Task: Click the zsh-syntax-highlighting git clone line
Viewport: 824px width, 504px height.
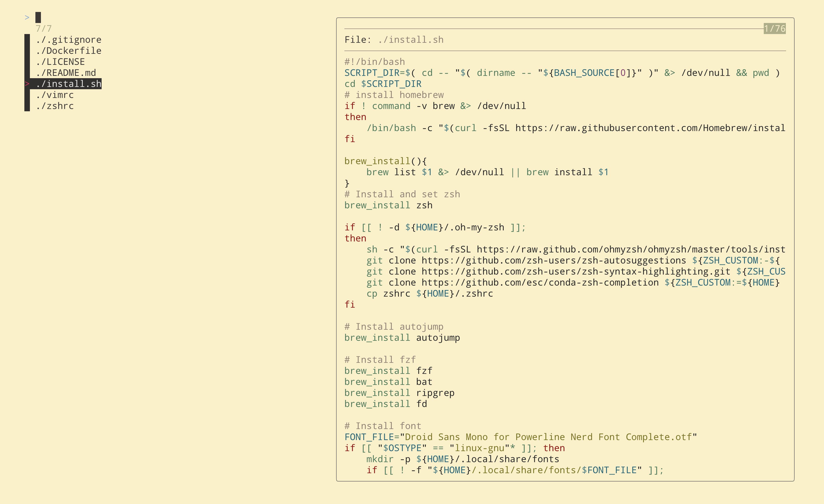Action: click(576, 272)
